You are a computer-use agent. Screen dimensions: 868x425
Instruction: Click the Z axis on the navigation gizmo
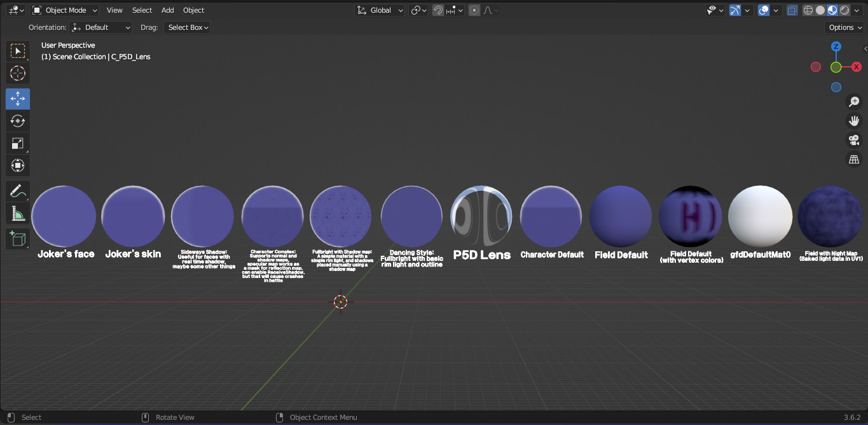click(x=836, y=46)
